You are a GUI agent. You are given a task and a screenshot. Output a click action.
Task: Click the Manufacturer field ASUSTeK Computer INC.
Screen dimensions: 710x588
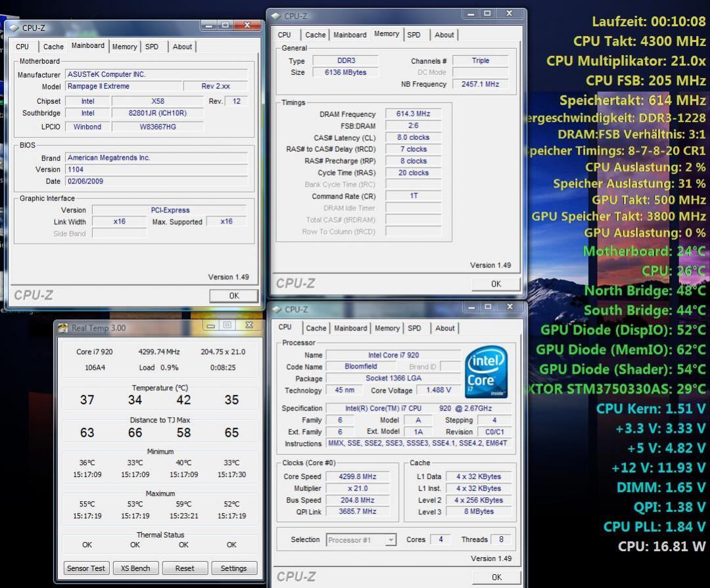tap(156, 74)
